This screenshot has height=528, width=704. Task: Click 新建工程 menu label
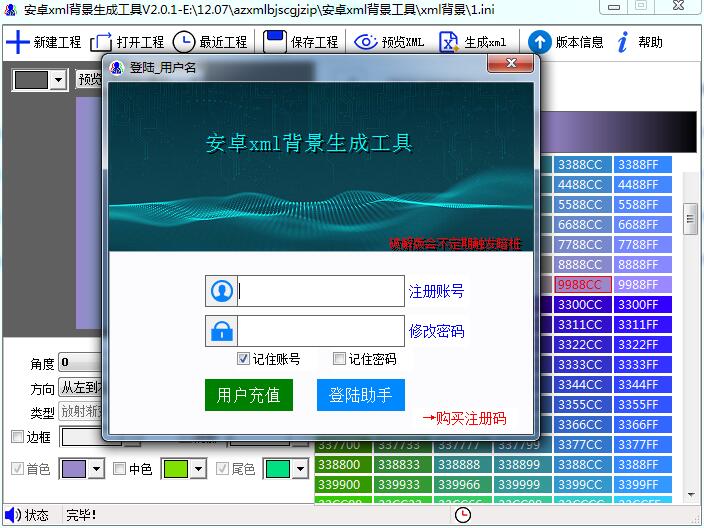pyautogui.click(x=57, y=42)
